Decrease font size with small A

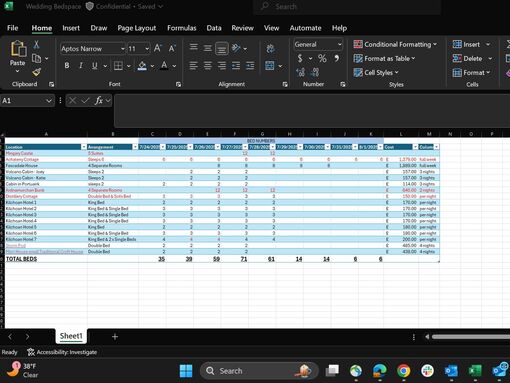(x=172, y=49)
